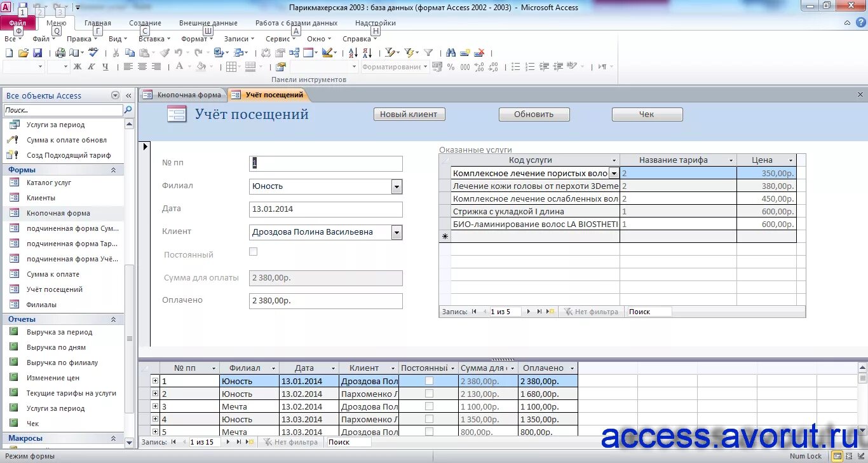Click the Чек button
The height and width of the screenshot is (463, 868).
pos(647,114)
